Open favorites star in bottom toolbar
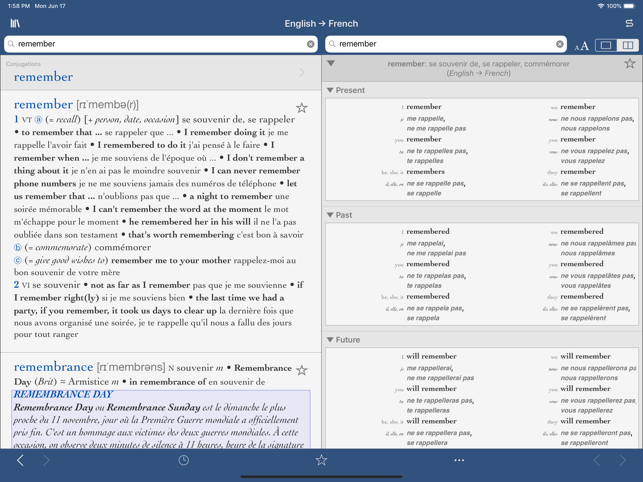 pyautogui.click(x=321, y=460)
